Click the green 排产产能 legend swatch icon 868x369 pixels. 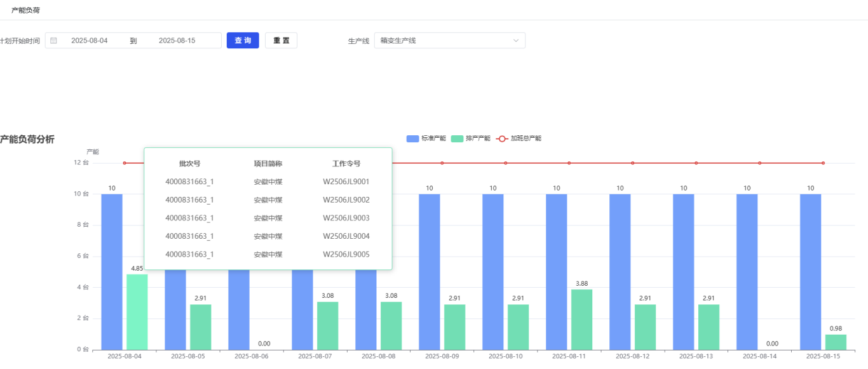point(458,138)
